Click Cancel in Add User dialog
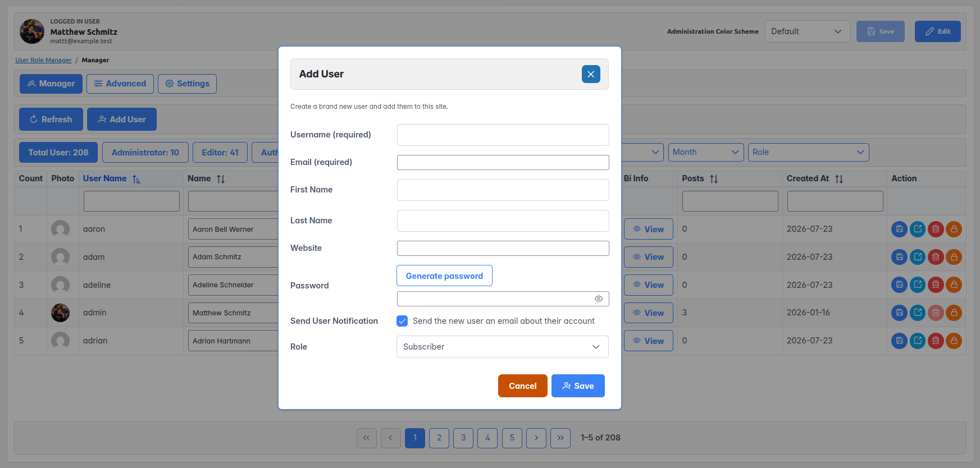This screenshot has height=468, width=980. [x=523, y=386]
